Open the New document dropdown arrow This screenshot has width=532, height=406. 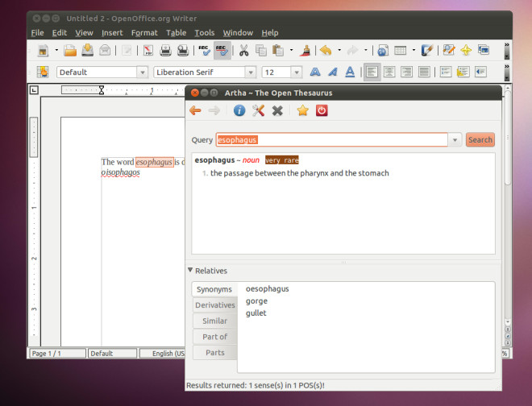click(x=56, y=51)
